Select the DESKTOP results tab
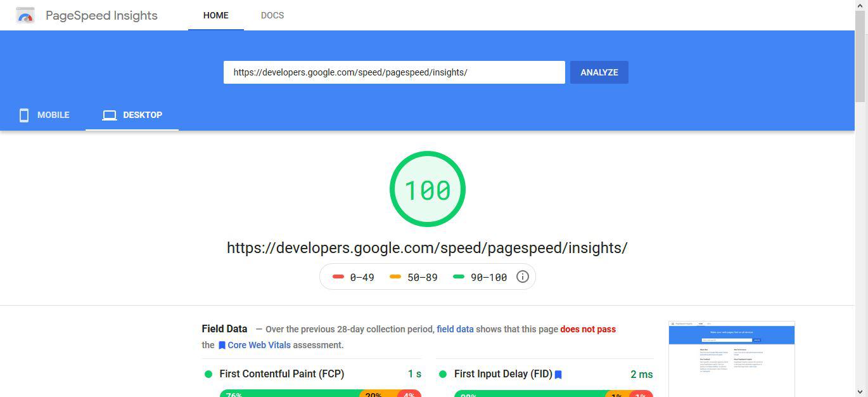 click(x=132, y=115)
